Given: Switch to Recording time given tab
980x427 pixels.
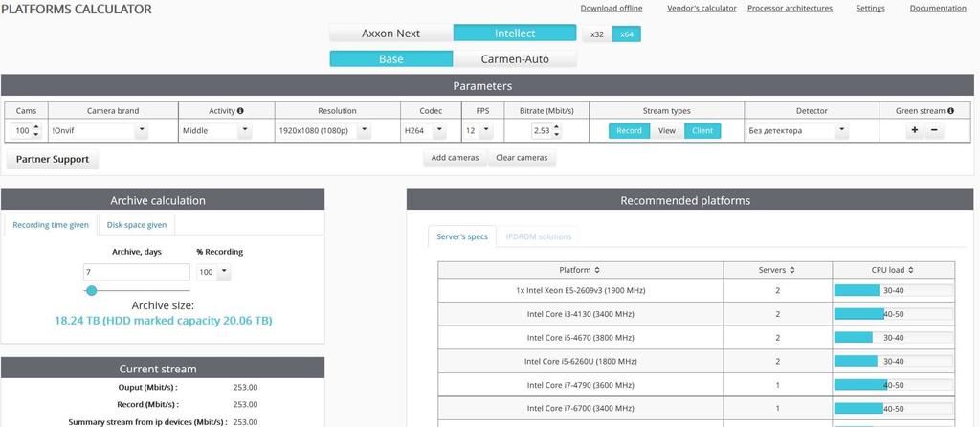Looking at the screenshot, I should tap(51, 224).
